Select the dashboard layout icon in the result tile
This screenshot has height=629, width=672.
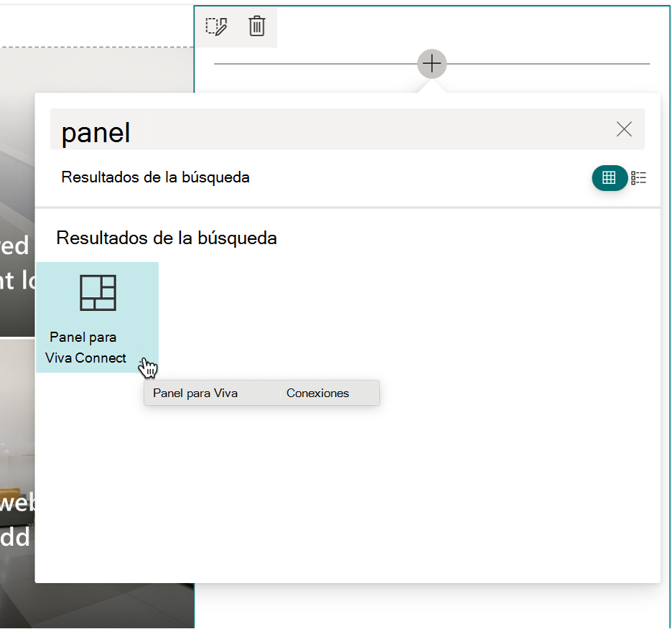pyautogui.click(x=98, y=293)
